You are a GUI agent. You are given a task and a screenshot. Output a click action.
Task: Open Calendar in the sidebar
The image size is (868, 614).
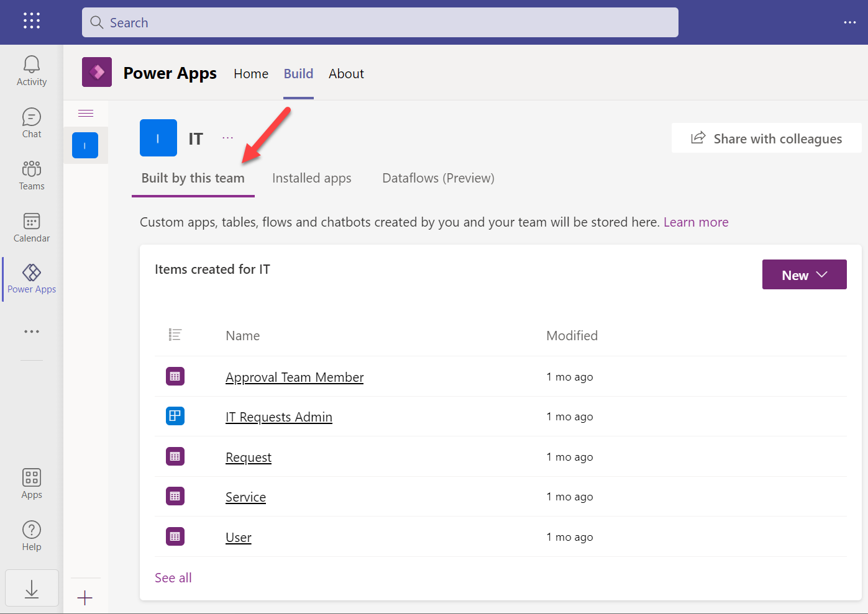pyautogui.click(x=32, y=228)
